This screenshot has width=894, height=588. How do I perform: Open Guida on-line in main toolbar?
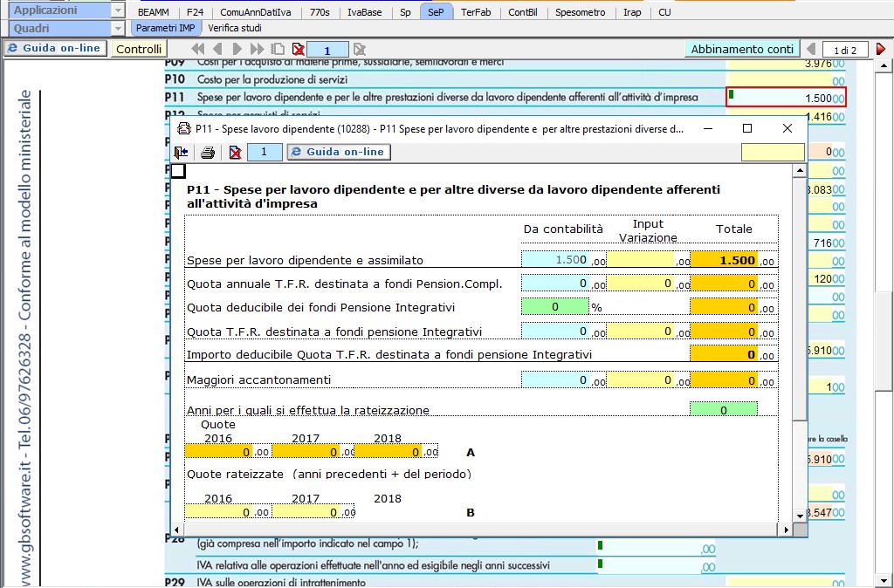[x=55, y=49]
